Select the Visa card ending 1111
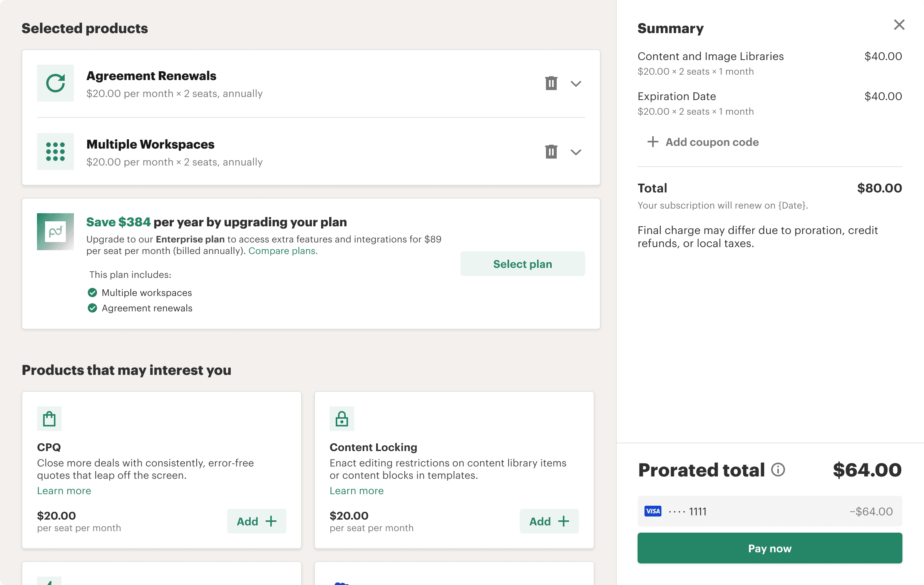This screenshot has width=924, height=585. [x=770, y=511]
